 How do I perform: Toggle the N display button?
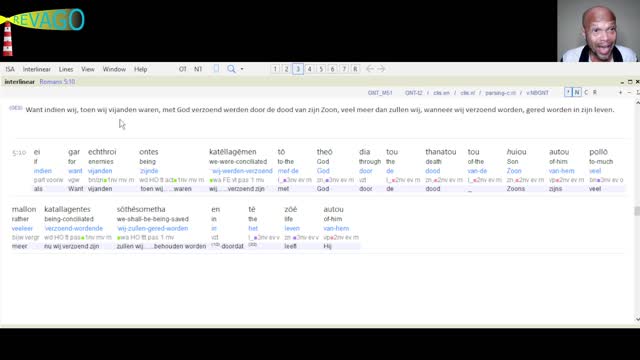(577, 93)
